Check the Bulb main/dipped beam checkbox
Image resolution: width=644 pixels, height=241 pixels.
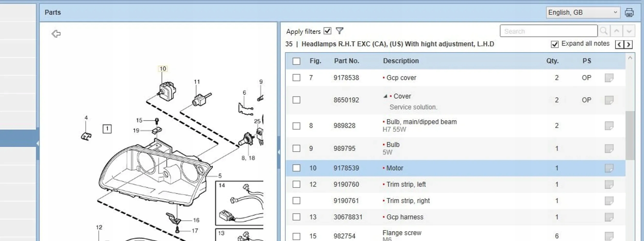click(296, 126)
